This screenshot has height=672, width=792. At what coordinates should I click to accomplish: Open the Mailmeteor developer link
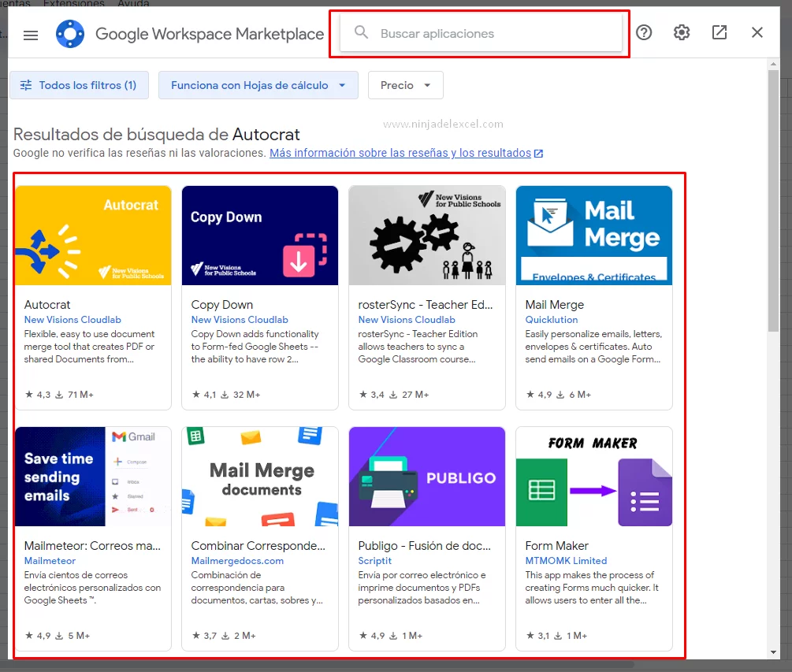pyautogui.click(x=50, y=561)
